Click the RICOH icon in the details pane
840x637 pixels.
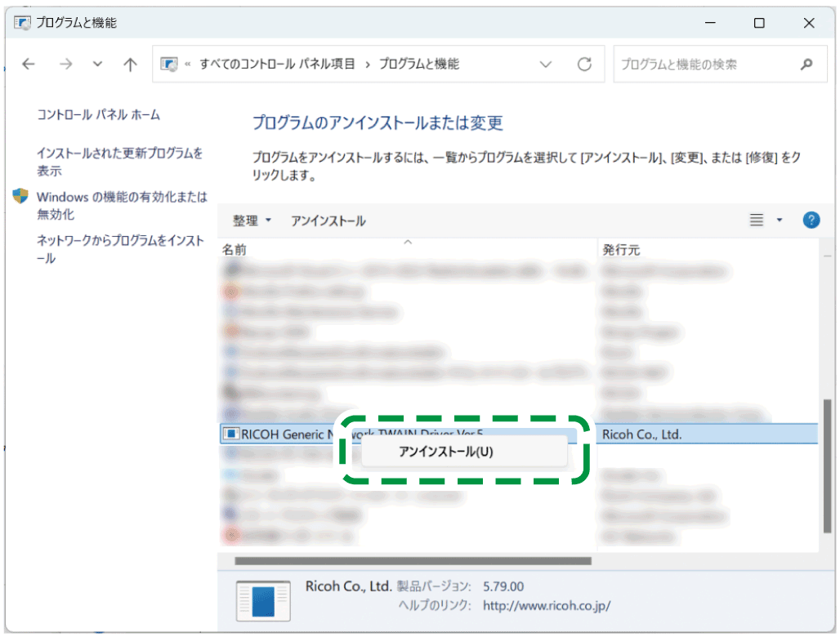tap(265, 600)
